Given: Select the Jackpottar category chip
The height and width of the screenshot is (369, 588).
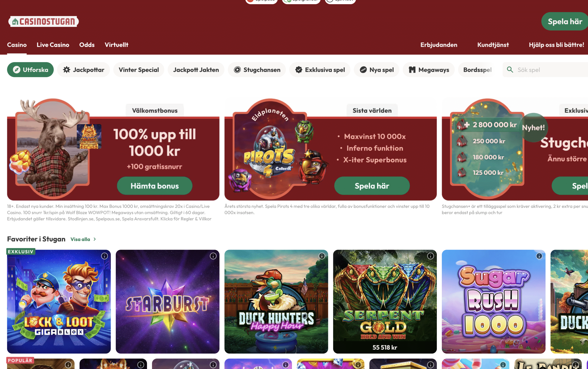Looking at the screenshot, I should pyautogui.click(x=83, y=70).
